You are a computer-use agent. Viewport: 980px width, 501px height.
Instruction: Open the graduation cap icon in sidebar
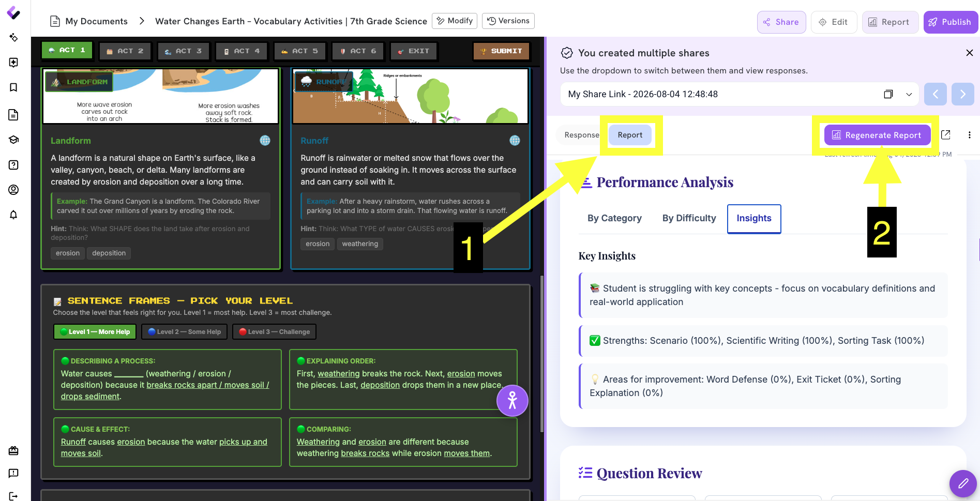pos(13,140)
